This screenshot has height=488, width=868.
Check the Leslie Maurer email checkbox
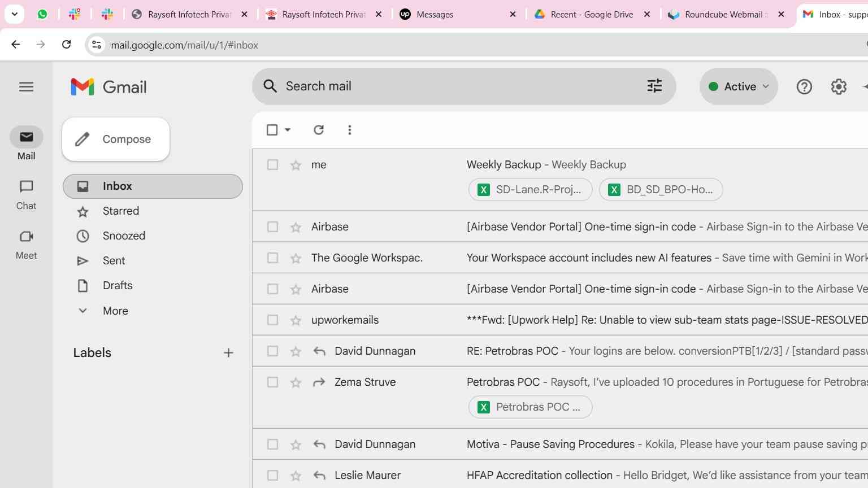coord(272,475)
